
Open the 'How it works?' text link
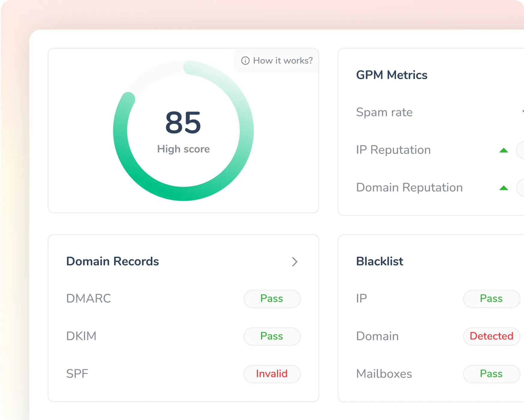(x=283, y=61)
